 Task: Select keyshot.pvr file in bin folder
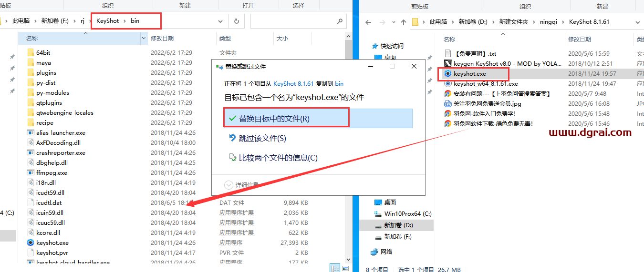pyautogui.click(x=52, y=253)
